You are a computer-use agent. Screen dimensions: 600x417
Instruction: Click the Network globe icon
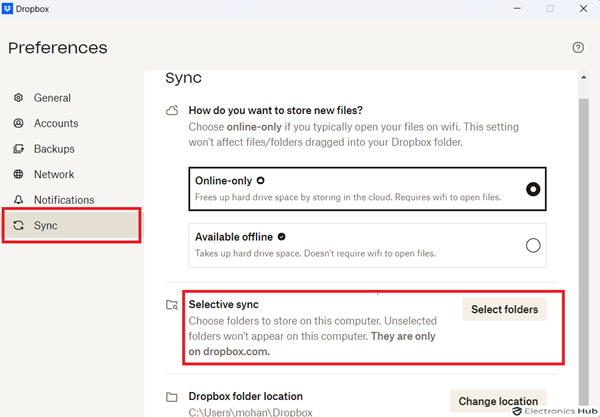18,174
